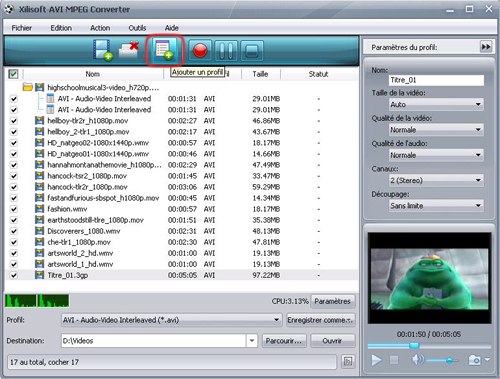Select the artsworld_2_hd.wmv row

pyautogui.click(x=182, y=253)
